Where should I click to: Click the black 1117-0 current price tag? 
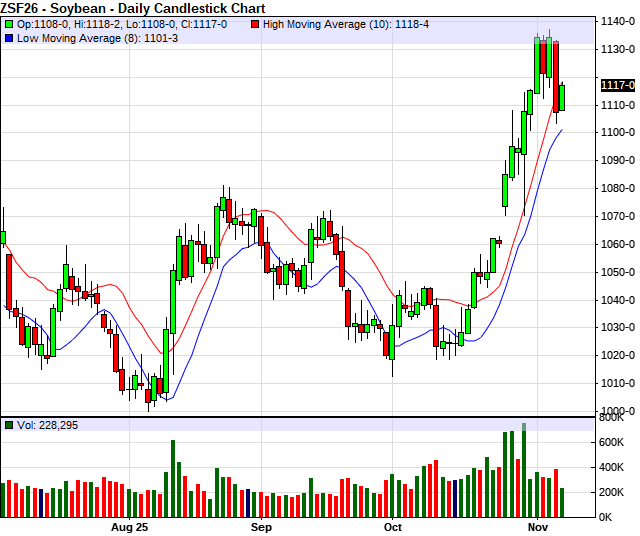click(x=616, y=85)
